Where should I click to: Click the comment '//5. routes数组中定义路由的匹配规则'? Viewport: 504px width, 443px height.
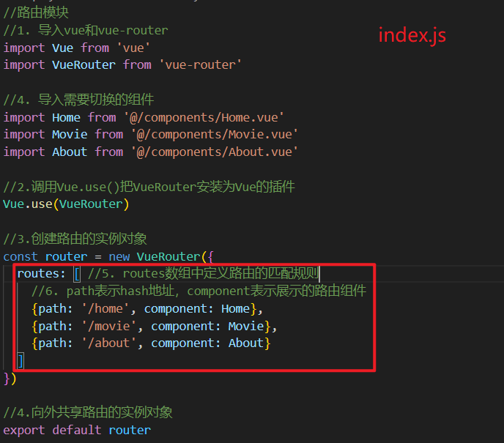point(203,273)
